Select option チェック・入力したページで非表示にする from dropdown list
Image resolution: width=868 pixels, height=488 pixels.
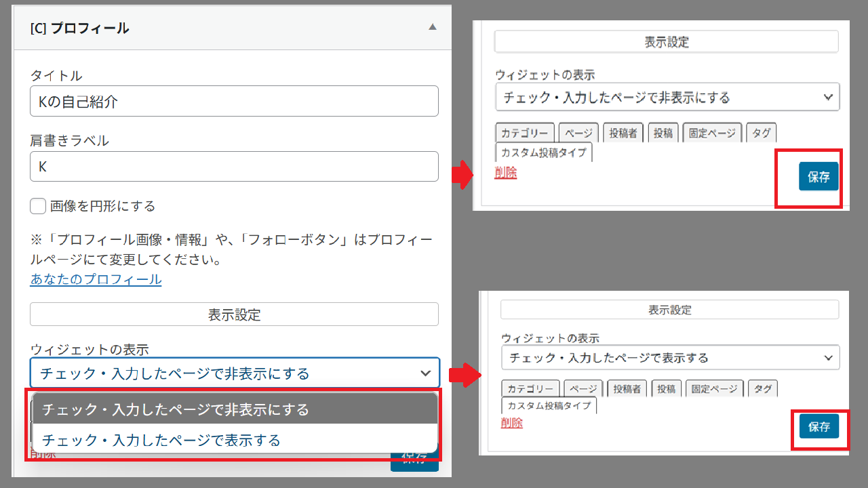pyautogui.click(x=235, y=409)
